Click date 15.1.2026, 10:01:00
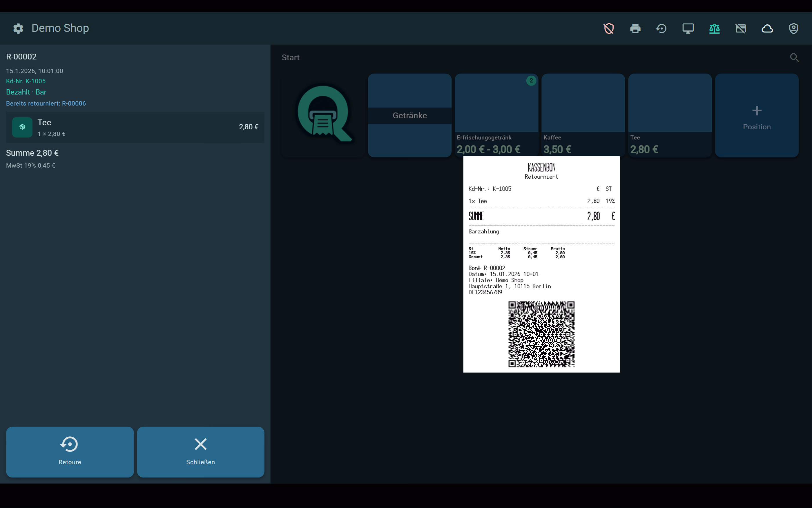The height and width of the screenshot is (508, 812). 35,71
